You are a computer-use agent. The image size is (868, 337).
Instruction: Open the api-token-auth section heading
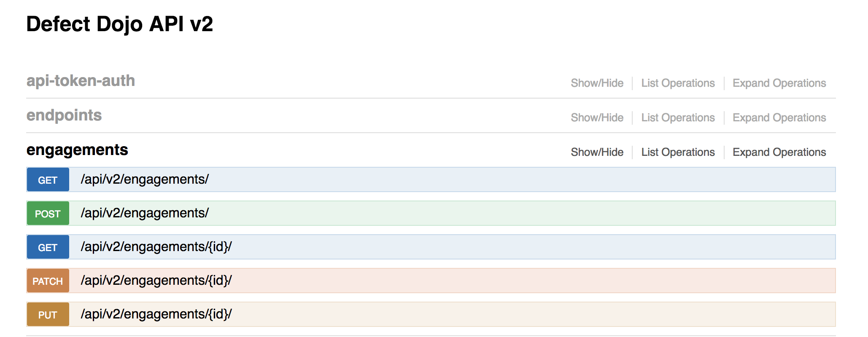point(81,80)
